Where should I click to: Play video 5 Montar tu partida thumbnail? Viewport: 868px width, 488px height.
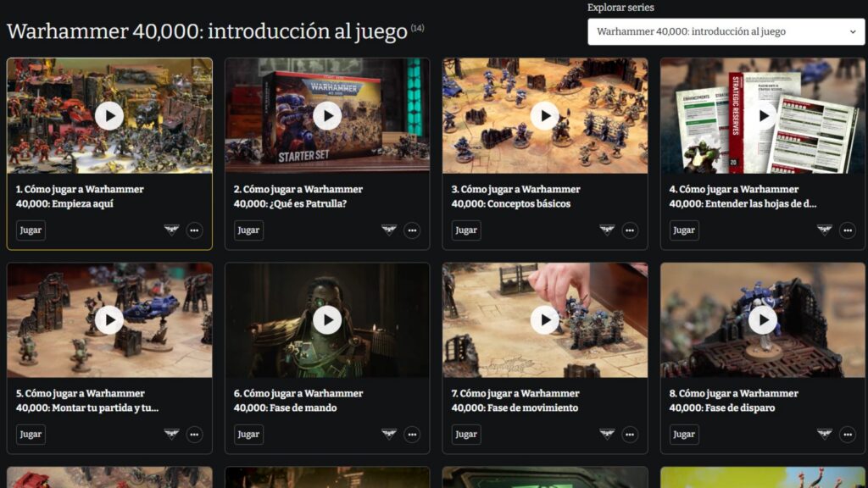[x=109, y=319]
